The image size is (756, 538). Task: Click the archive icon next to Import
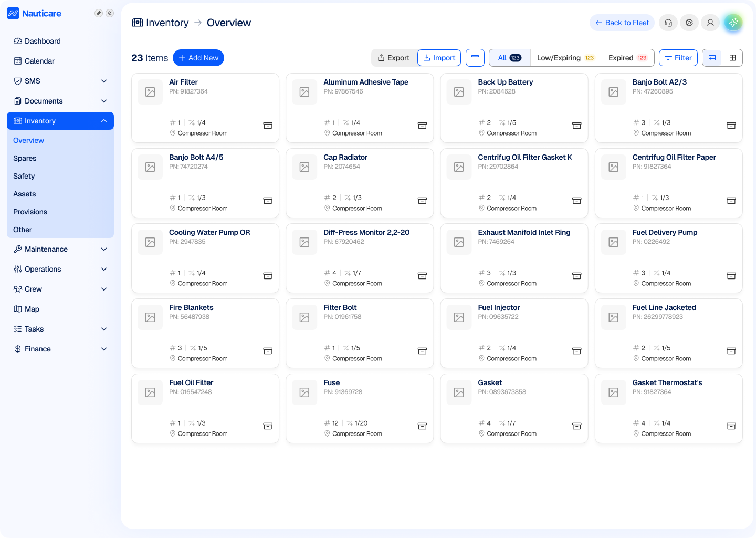tap(475, 58)
